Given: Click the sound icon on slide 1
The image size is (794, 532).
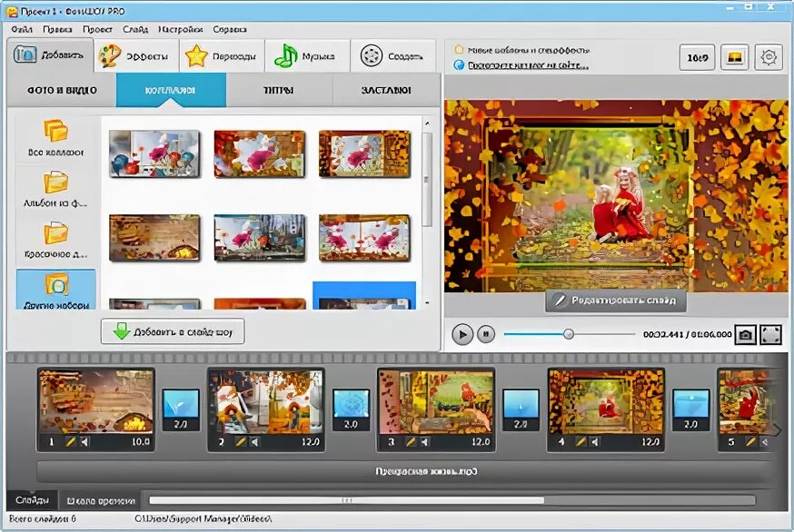Looking at the screenshot, I should [x=85, y=442].
